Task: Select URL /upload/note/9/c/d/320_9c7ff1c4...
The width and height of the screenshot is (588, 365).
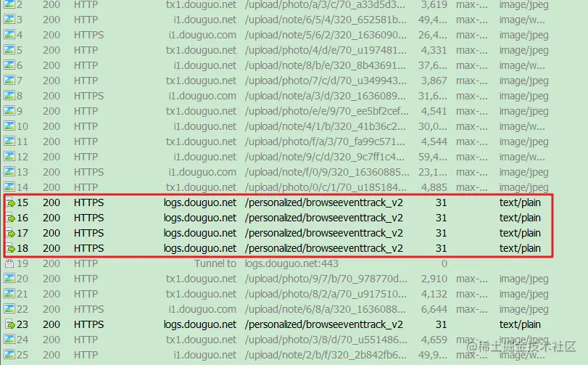Action: (x=326, y=157)
